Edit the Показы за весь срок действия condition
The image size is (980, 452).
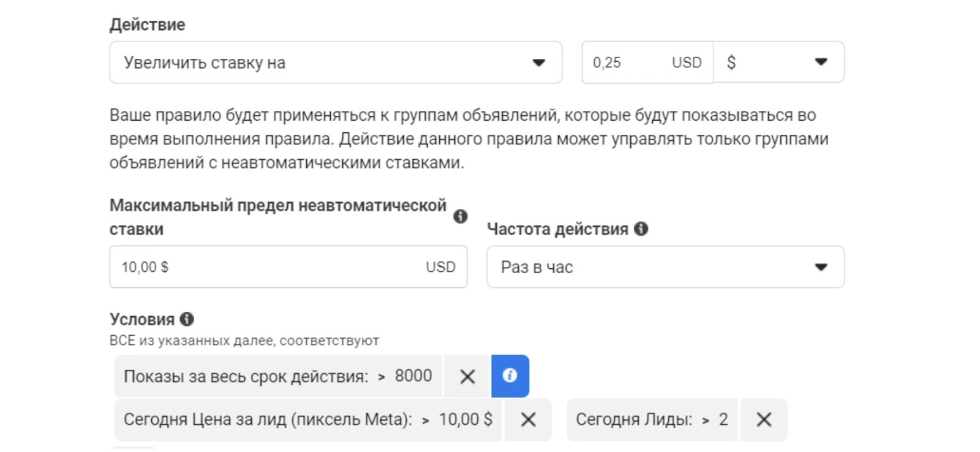(x=278, y=376)
